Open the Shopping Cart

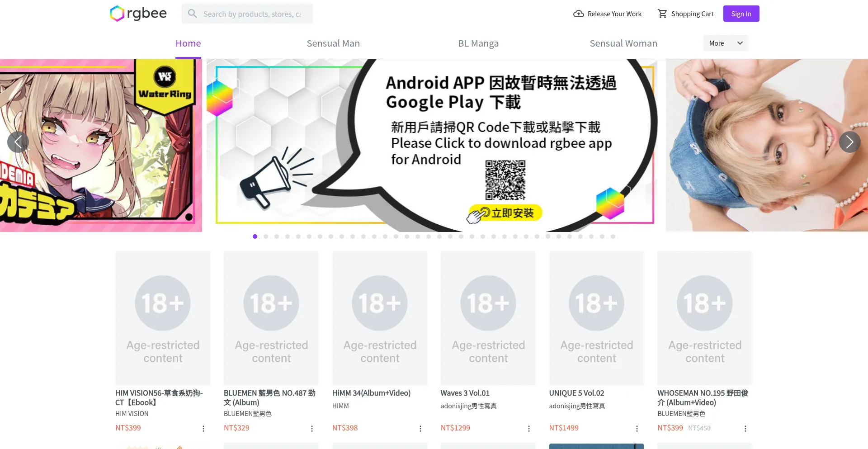tap(685, 14)
